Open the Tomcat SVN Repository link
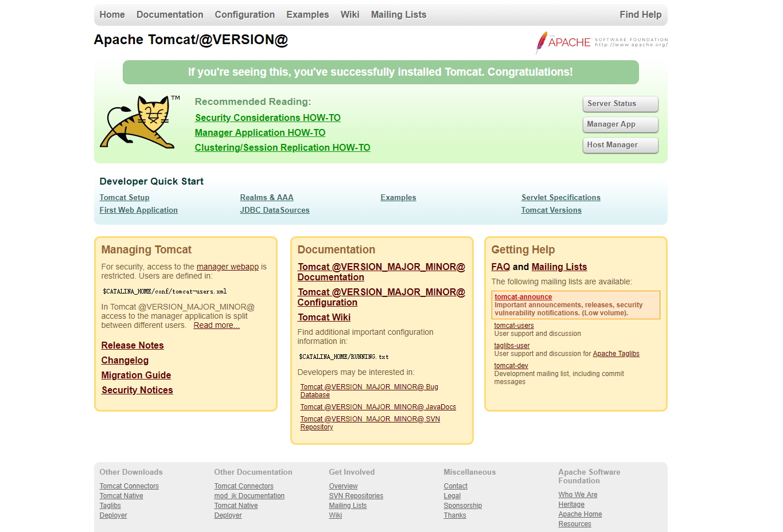Viewport: 783px width, 532px height. coord(370,423)
